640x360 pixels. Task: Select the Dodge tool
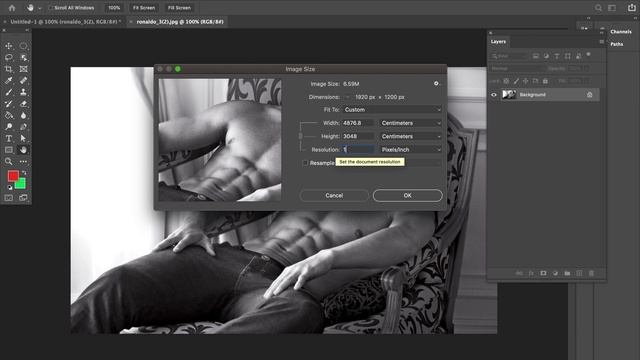[9, 127]
